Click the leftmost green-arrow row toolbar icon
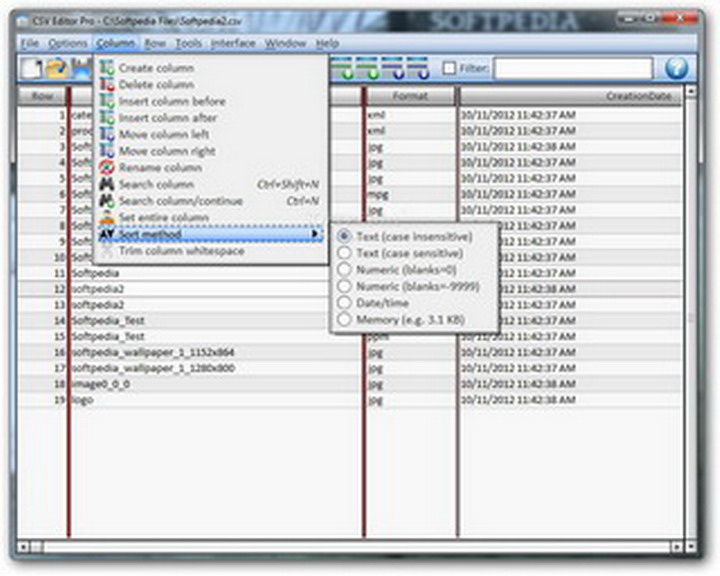This screenshot has height=576, width=720. click(343, 68)
